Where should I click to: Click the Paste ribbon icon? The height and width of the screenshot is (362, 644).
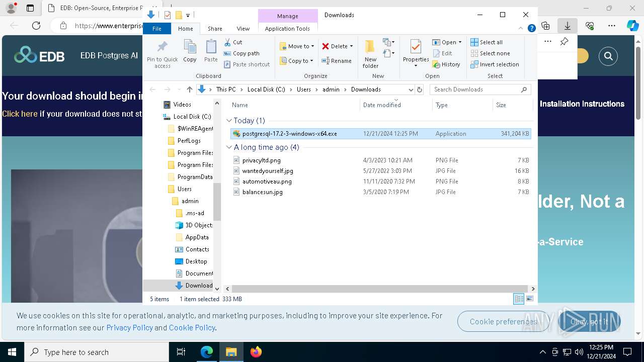(211, 51)
